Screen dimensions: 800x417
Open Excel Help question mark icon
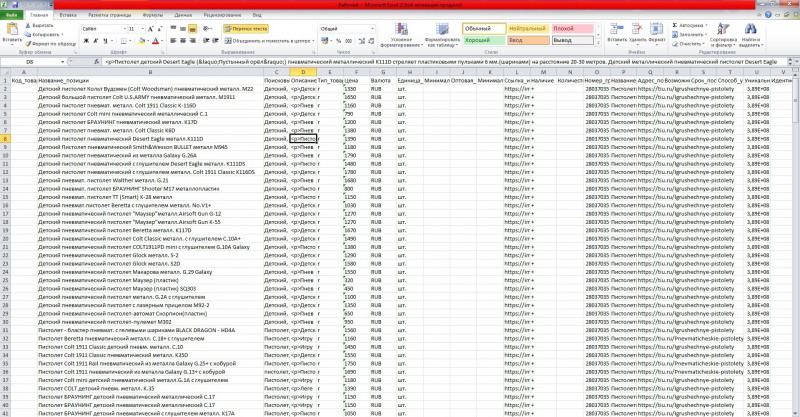(768, 15)
